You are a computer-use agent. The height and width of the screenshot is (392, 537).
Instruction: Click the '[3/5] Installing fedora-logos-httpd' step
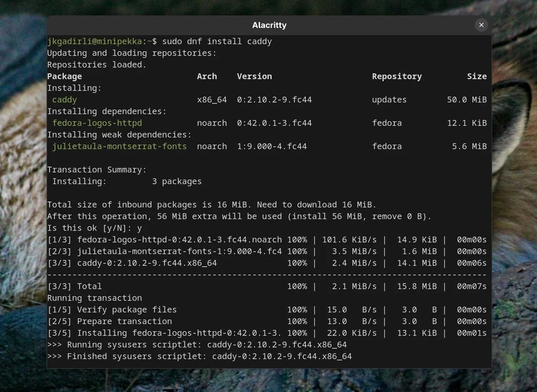click(x=165, y=333)
